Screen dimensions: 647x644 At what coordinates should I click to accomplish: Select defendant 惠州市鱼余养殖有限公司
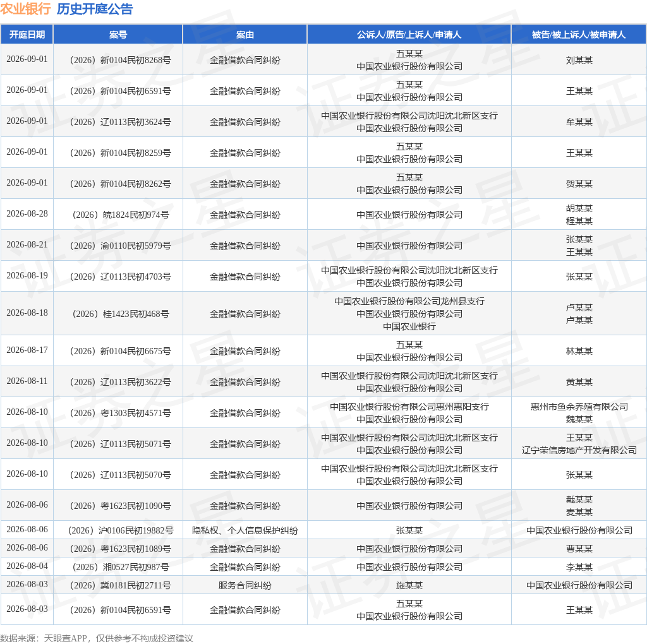(579, 407)
